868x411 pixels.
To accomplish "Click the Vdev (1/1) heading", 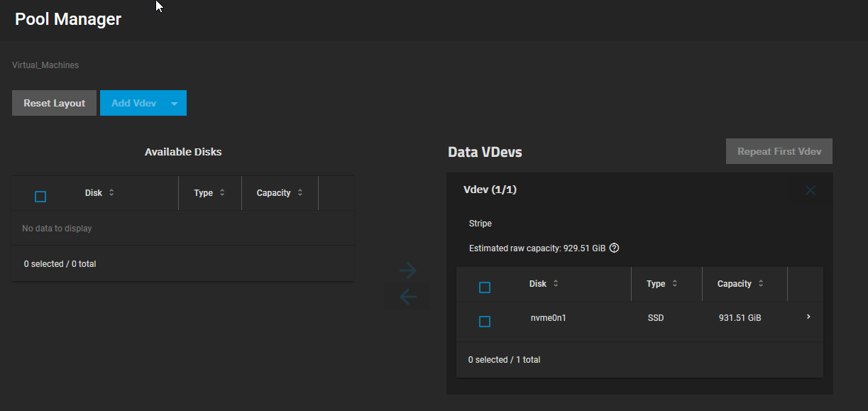I will pos(489,190).
